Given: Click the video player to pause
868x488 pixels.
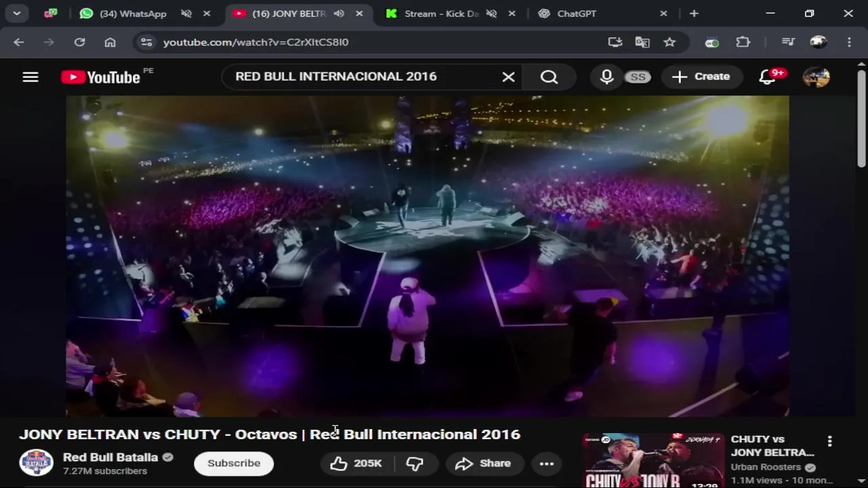Looking at the screenshot, I should pyautogui.click(x=427, y=256).
